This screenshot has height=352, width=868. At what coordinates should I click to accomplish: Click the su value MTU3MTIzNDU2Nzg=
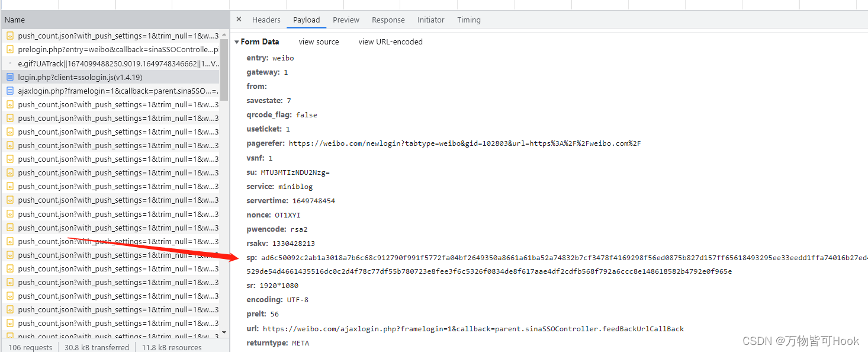(x=295, y=172)
